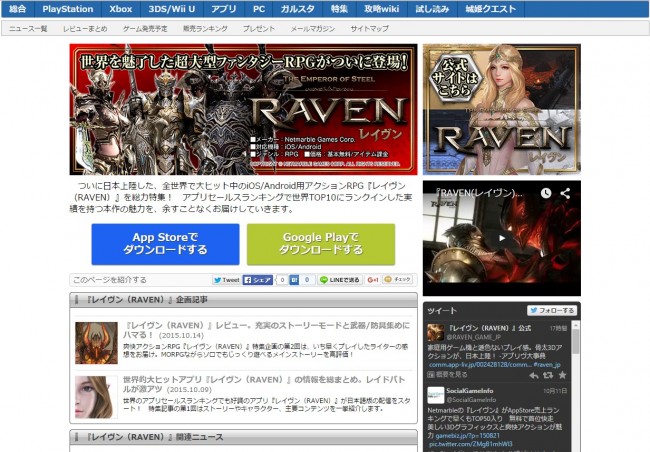Click the ツイート widget heading

click(x=442, y=311)
